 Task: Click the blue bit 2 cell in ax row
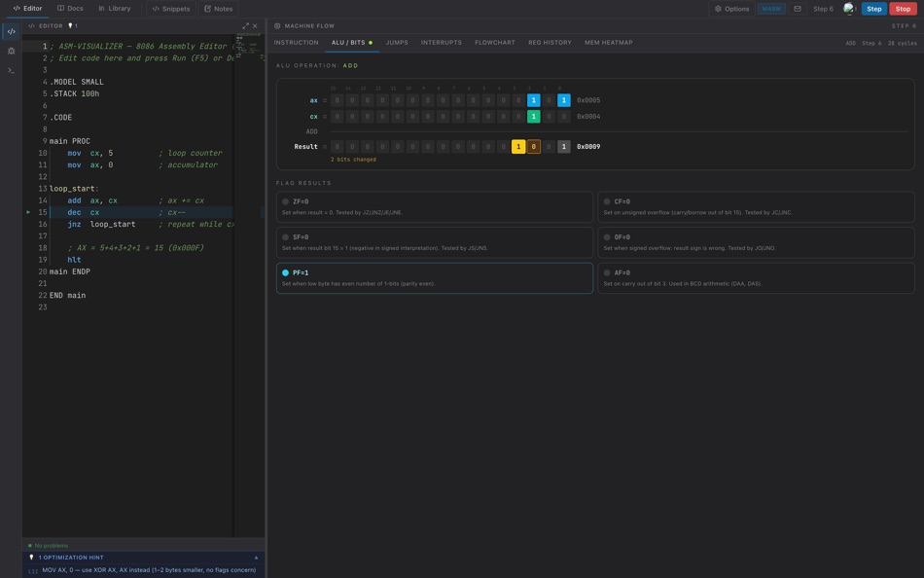click(x=533, y=100)
